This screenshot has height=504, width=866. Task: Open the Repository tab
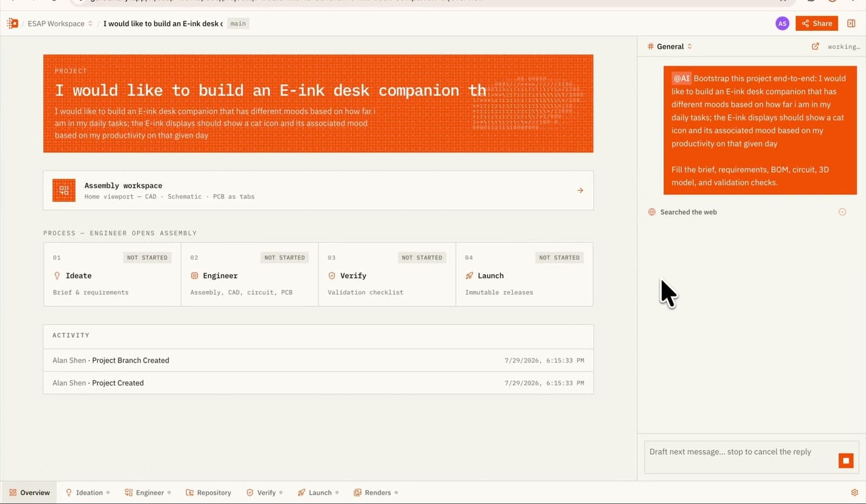(208, 493)
